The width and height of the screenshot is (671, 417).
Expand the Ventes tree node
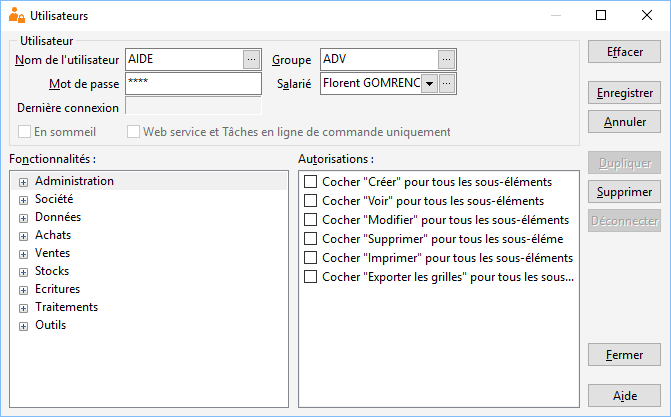24,254
